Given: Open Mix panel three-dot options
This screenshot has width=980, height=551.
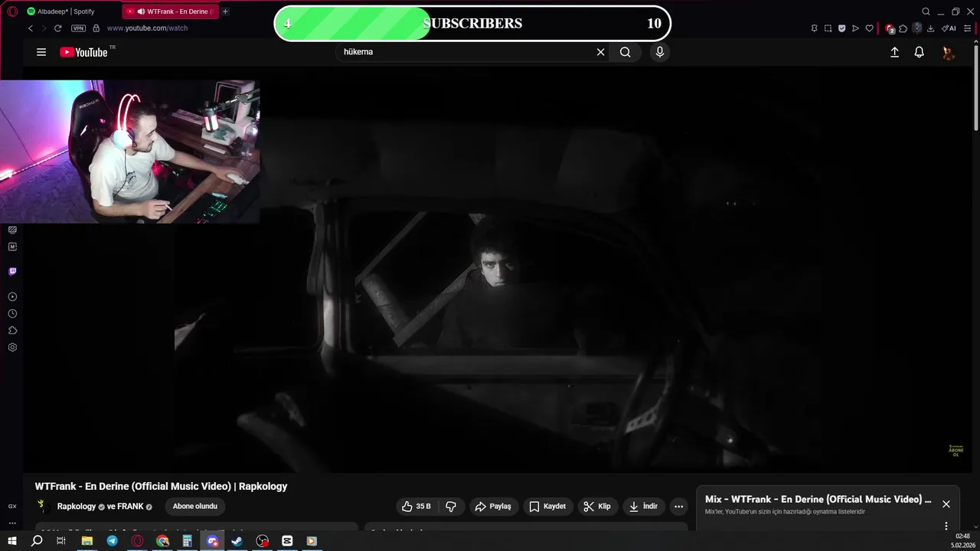Looking at the screenshot, I should (x=946, y=527).
